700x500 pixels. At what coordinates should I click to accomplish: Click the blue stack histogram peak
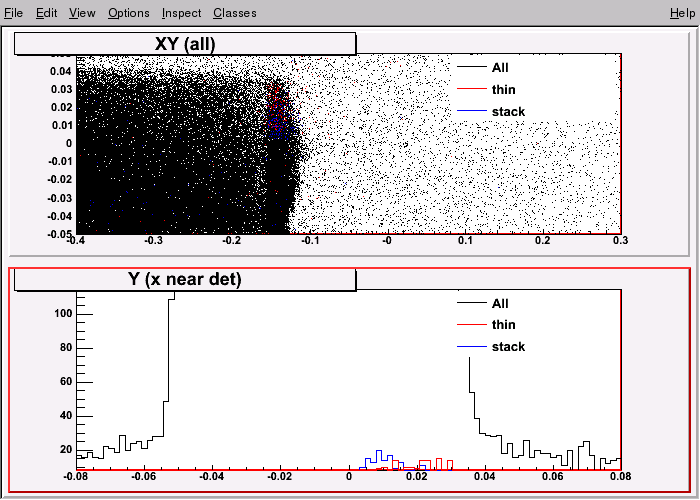click(379, 455)
